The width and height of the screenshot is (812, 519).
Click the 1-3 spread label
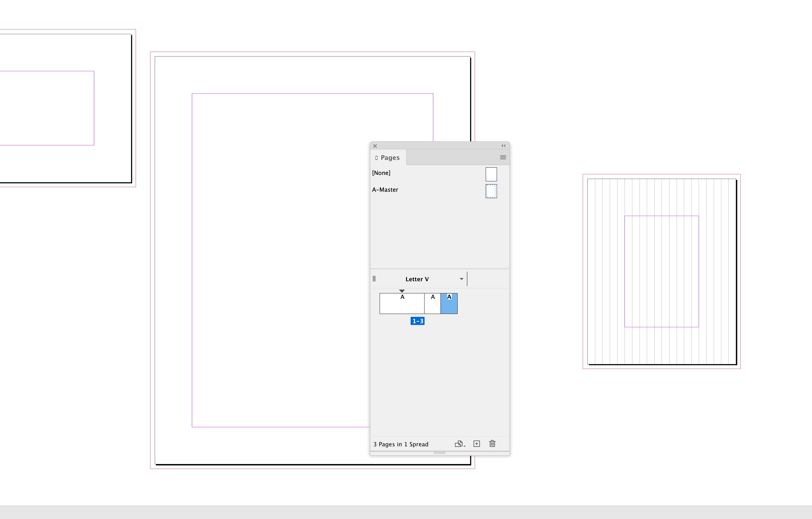418,321
